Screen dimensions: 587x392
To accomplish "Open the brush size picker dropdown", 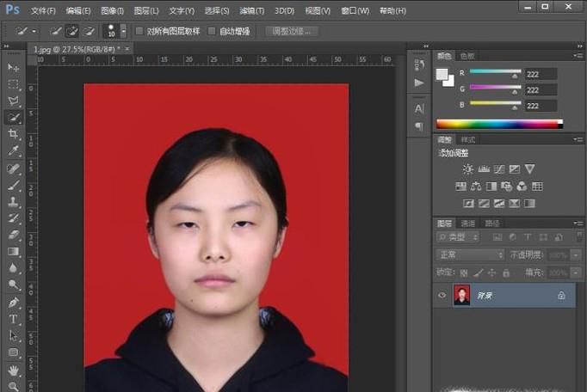I will (123, 31).
